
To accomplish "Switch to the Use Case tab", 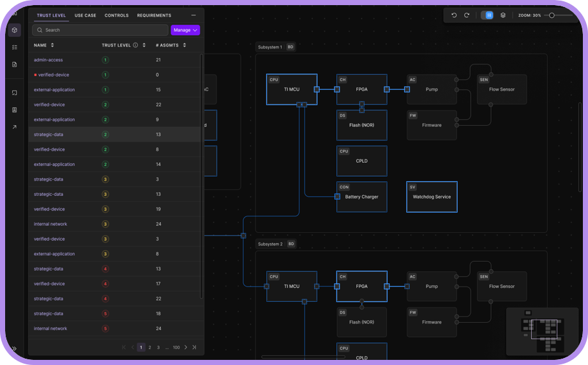I will 86,15.
